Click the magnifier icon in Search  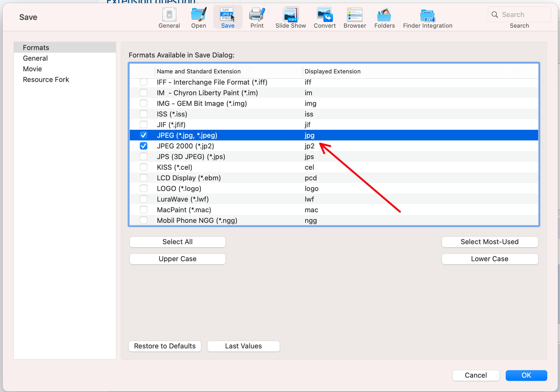pos(495,15)
